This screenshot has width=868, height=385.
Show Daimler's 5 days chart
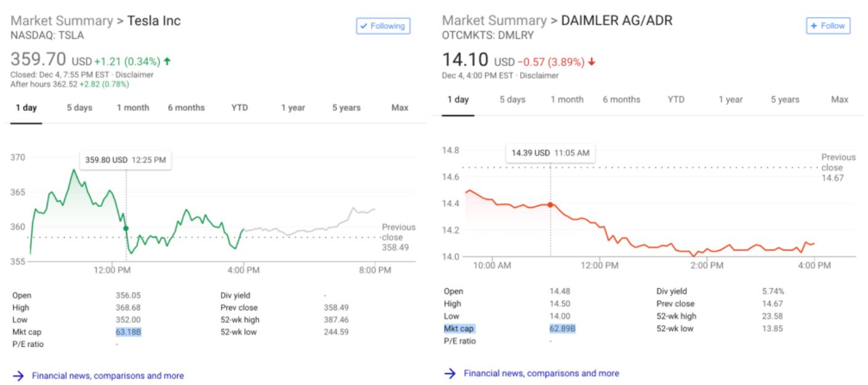coord(512,100)
